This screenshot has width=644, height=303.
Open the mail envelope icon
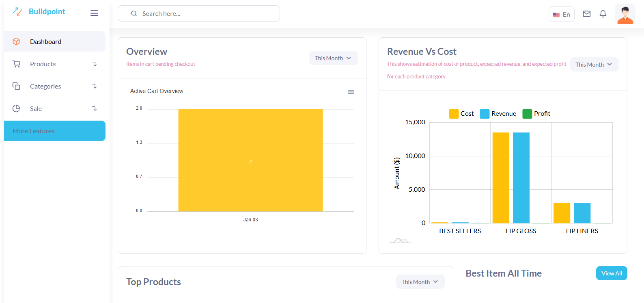click(587, 14)
